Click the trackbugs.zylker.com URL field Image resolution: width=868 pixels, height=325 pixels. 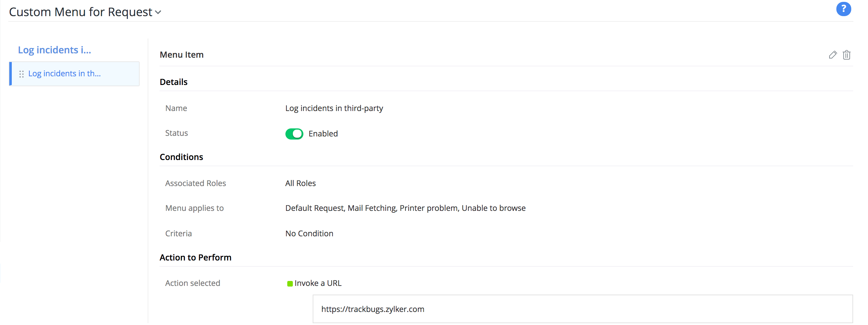pos(582,309)
